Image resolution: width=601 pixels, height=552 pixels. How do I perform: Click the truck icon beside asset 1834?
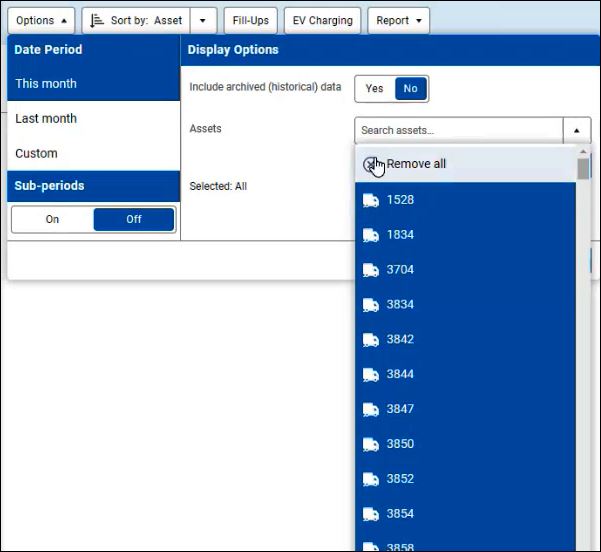click(370, 235)
